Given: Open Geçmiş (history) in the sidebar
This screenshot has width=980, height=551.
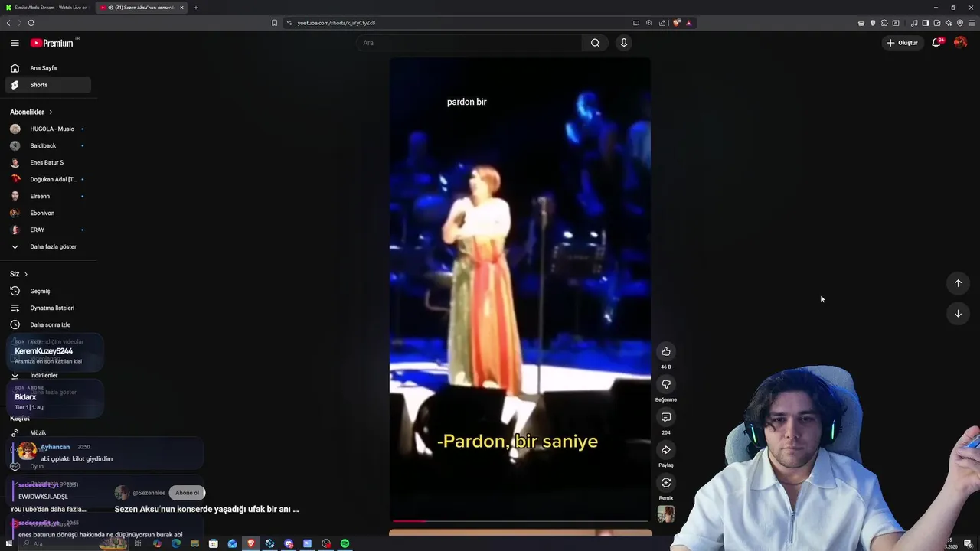Looking at the screenshot, I should coord(48,291).
